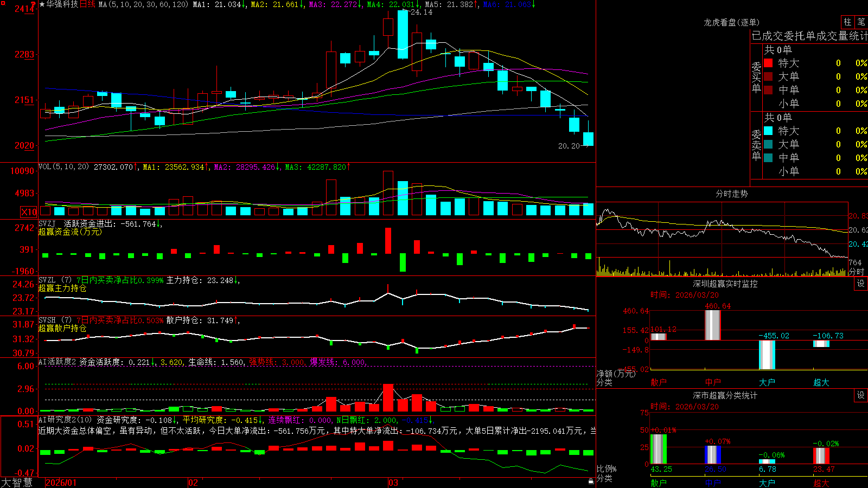This screenshot has height=488, width=868.
Task: Click the 净额(万元) axis label
Action: (x=616, y=374)
